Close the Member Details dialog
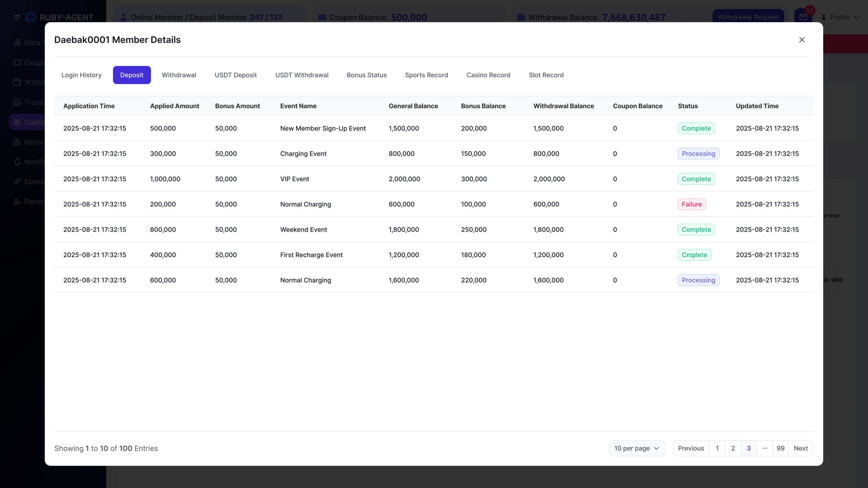Screen dimensions: 868x488 (802, 40)
